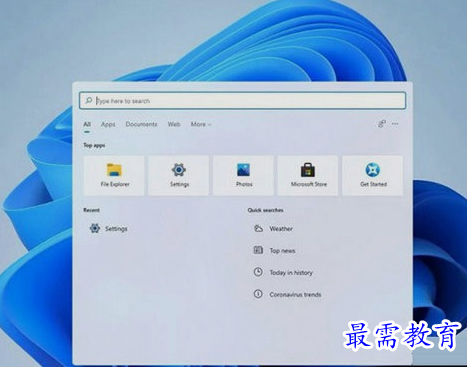Open File Explorer from Top apps

tap(114, 175)
